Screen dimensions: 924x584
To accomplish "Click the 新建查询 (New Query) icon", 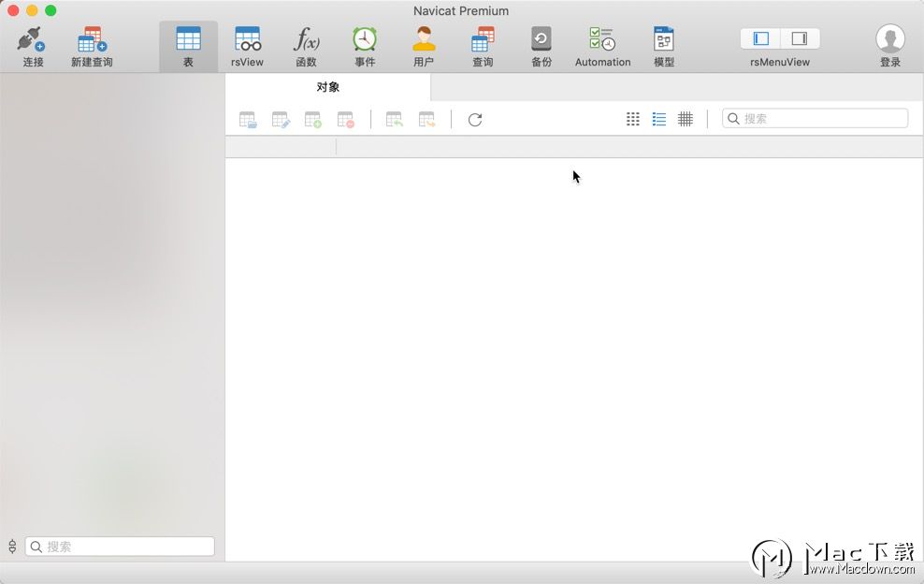I will [92, 39].
